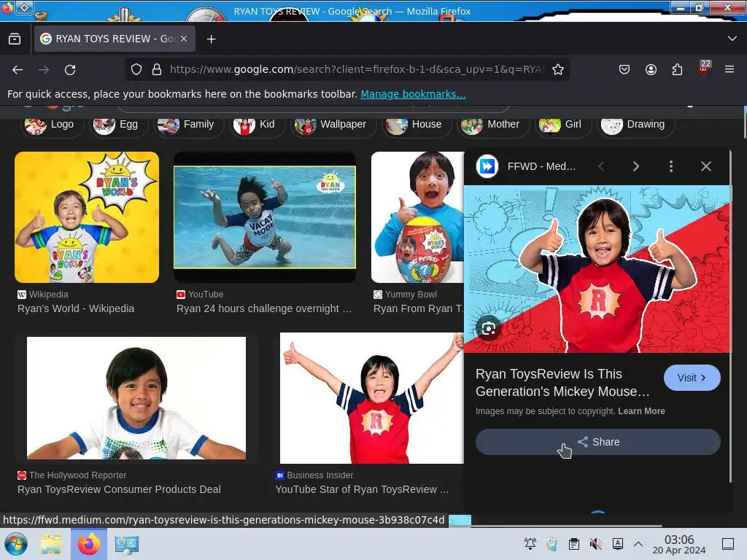Open the Manage bookmarks link
Screen dimensions: 747x560
[413, 94]
